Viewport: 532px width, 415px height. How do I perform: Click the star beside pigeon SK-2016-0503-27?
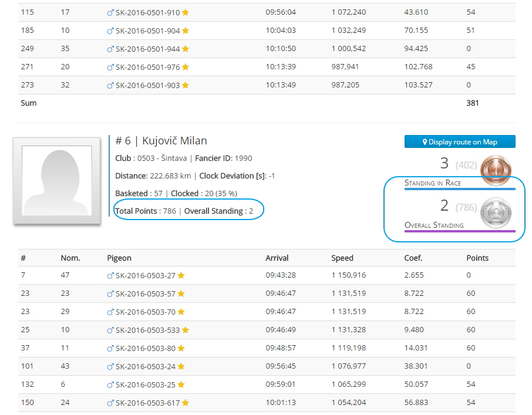click(181, 275)
